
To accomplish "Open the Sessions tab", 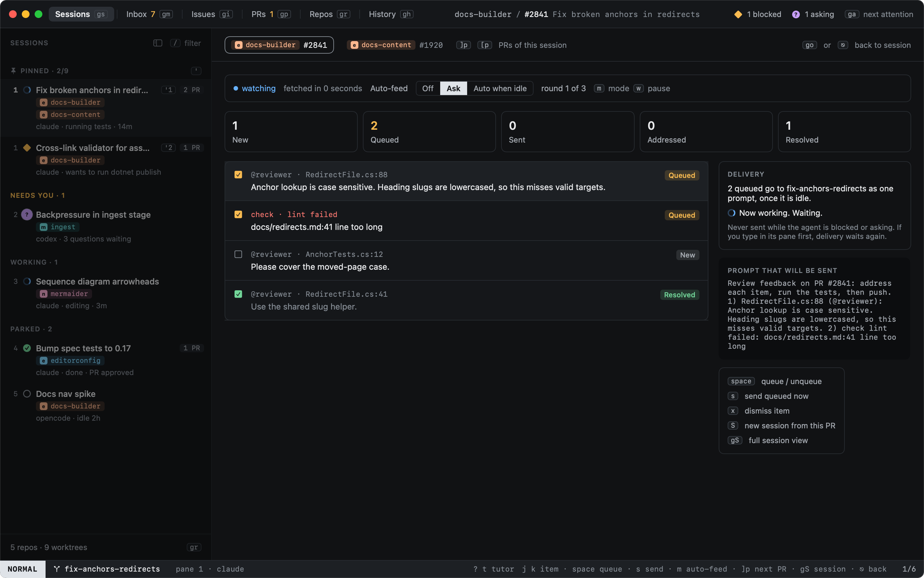I will (81, 14).
